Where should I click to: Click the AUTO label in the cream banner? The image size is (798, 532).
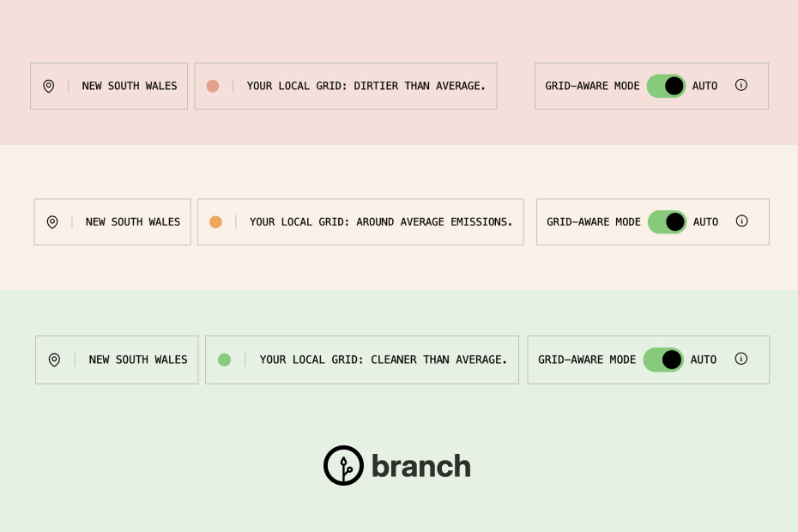[x=705, y=222]
